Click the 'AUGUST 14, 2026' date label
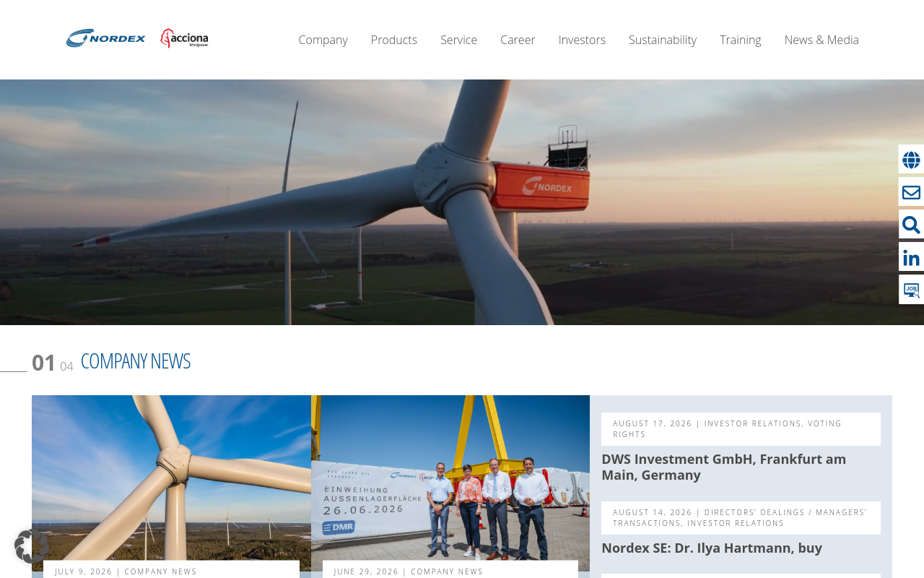Viewport: 924px width, 578px height. tap(653, 512)
